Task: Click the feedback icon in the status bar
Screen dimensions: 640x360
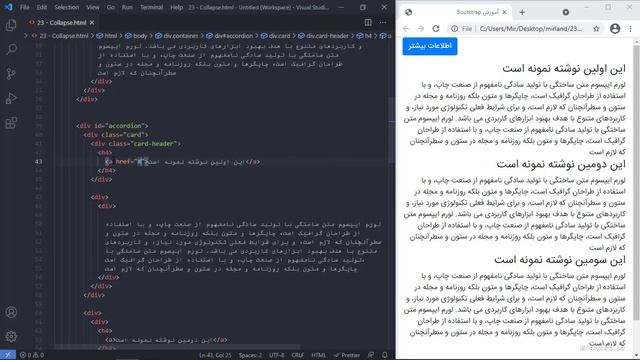Action: click(371, 355)
